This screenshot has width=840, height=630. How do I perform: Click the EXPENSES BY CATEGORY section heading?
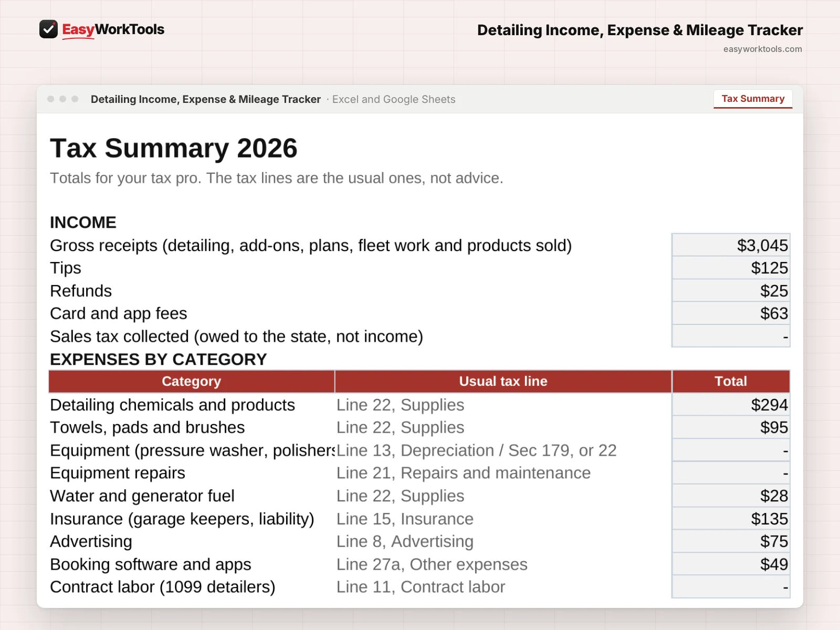click(x=159, y=359)
